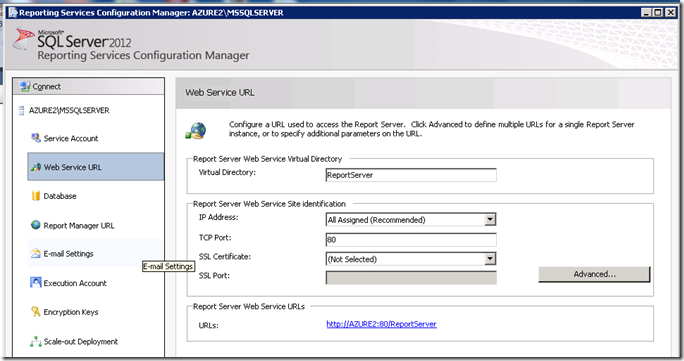Click the 'Report Server Web Service URLs' group title

(249, 307)
